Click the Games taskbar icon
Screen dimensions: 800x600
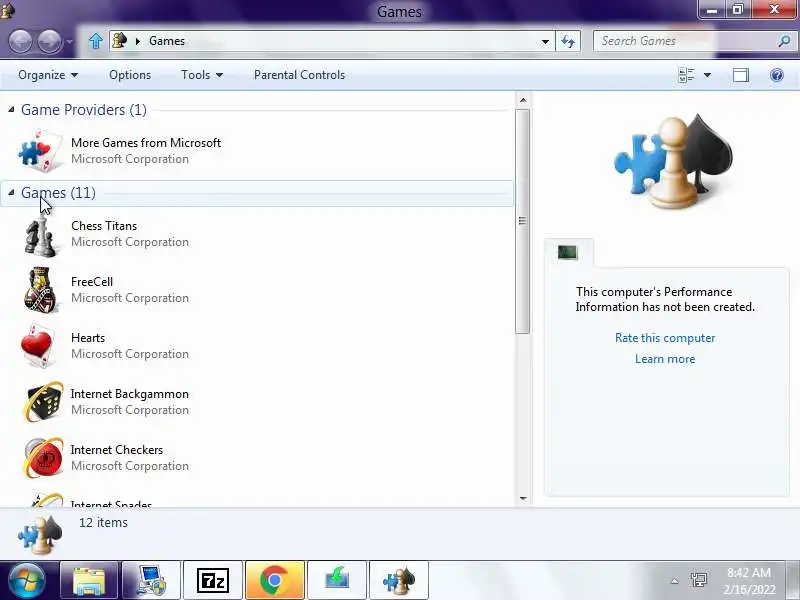398,581
